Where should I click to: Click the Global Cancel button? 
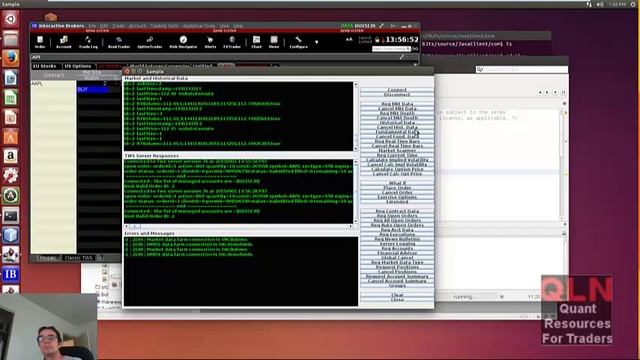point(397,258)
